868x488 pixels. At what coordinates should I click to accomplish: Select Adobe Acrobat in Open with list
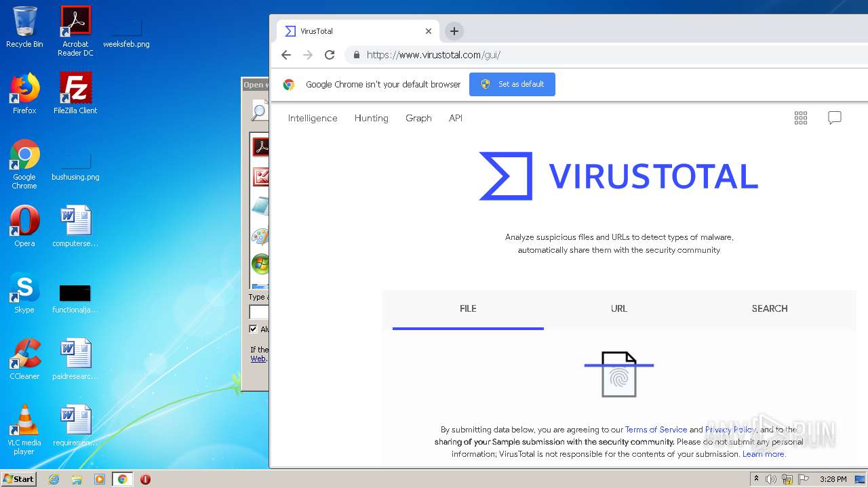260,146
